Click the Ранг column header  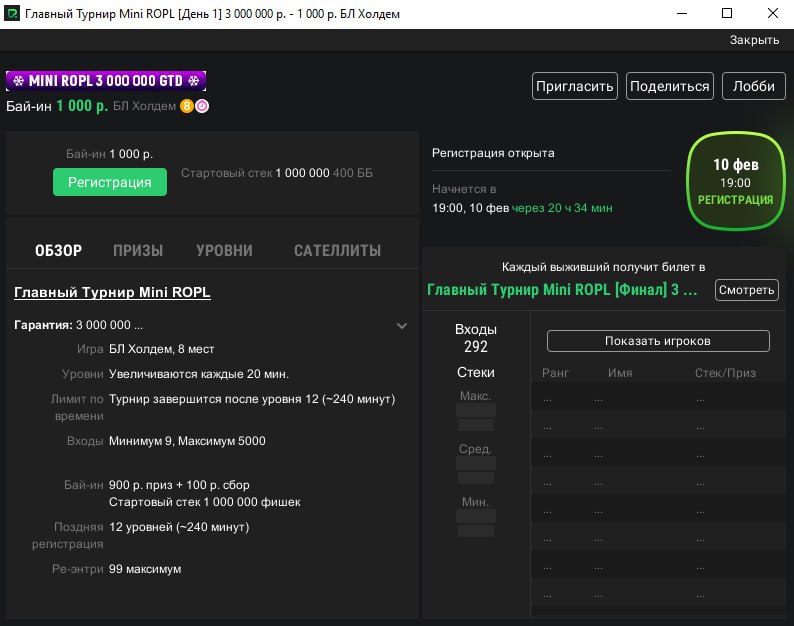coord(555,373)
